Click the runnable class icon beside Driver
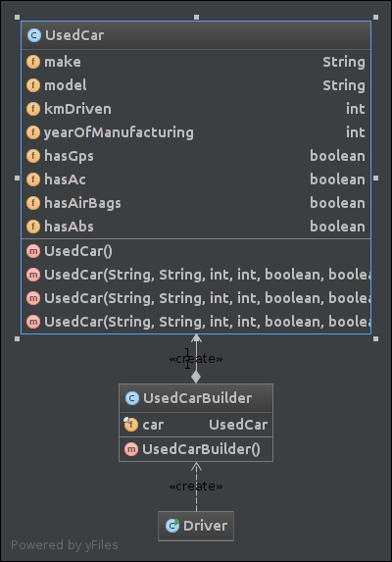Viewport: 392px width, 562px height. [172, 526]
